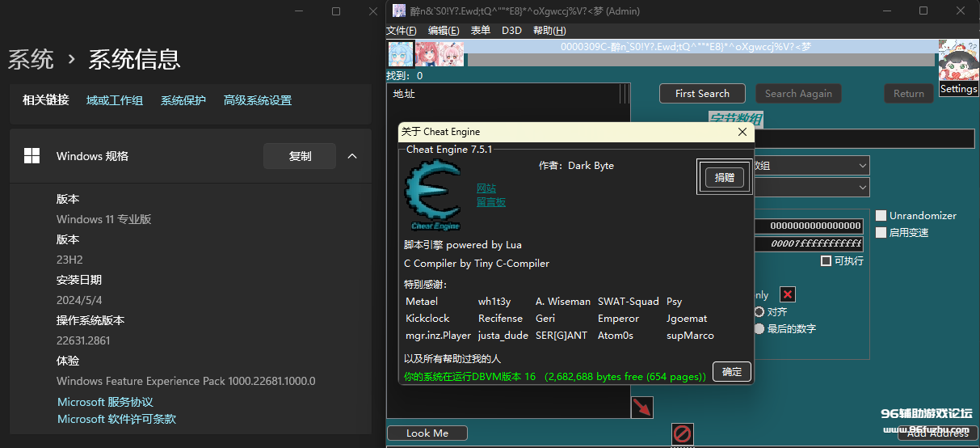
Task: Collapse the Windows 规格 section chevron
Action: [352, 156]
